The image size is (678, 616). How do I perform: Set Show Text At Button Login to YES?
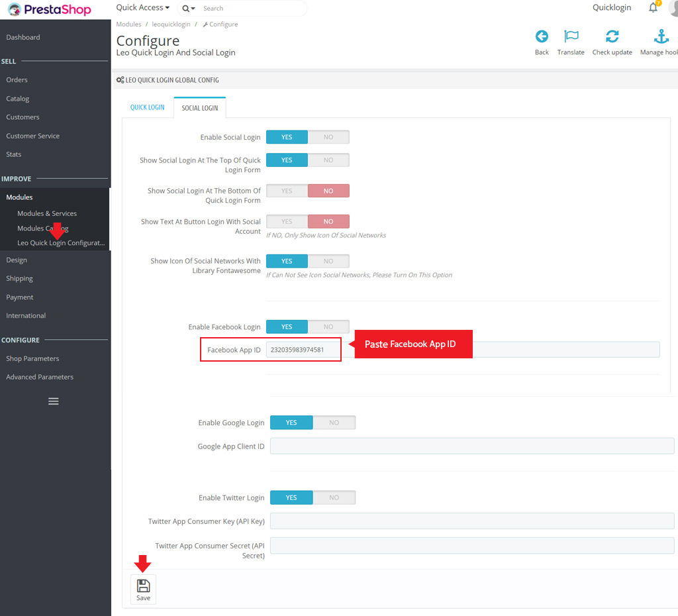287,221
